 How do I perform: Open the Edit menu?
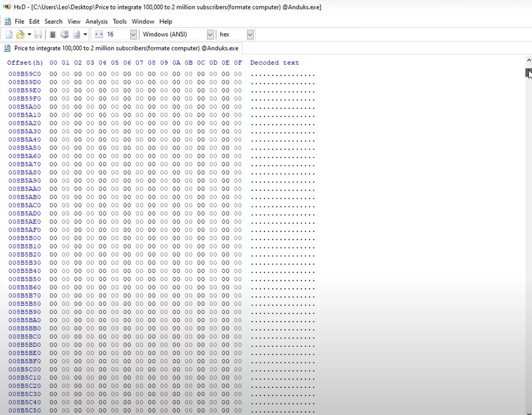click(34, 21)
